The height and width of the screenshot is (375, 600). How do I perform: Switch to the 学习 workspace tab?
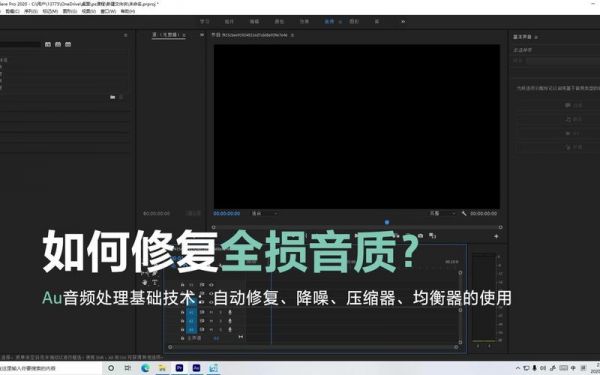point(204,22)
